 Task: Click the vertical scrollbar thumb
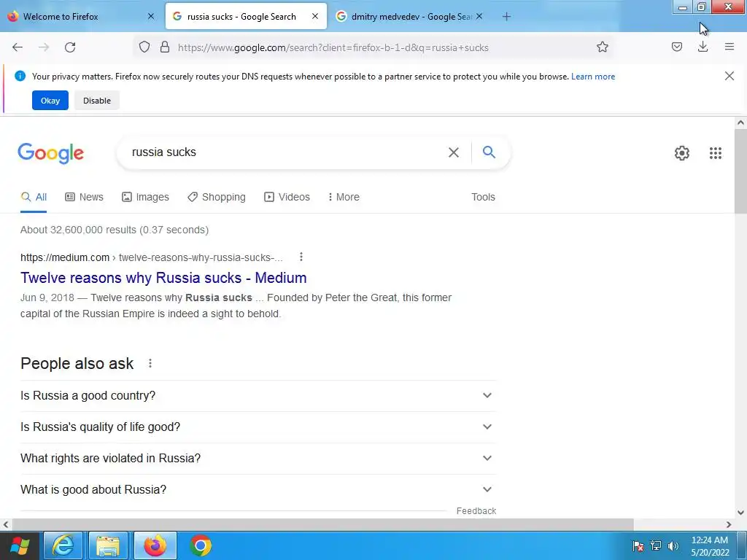[x=740, y=171]
